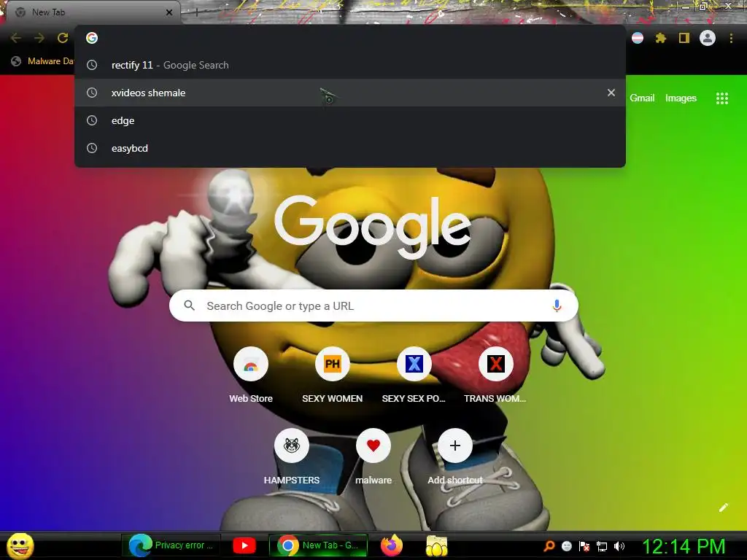Screen dimensions: 747x560
Task: Close the New Tab tab
Action: click(x=169, y=12)
